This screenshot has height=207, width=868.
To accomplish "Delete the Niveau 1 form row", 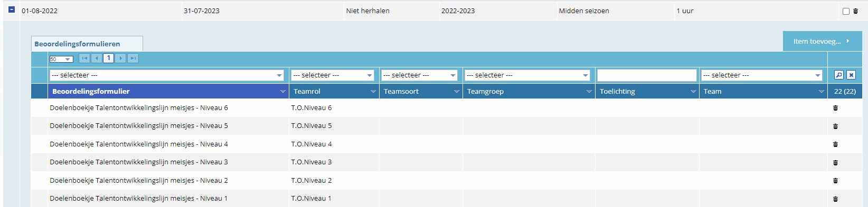I will pyautogui.click(x=835, y=199).
